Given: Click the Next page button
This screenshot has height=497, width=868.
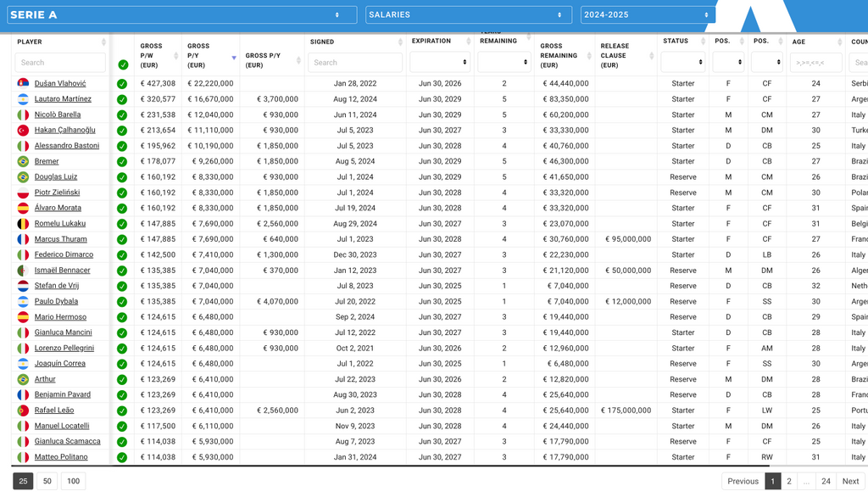Looking at the screenshot, I should 850,481.
